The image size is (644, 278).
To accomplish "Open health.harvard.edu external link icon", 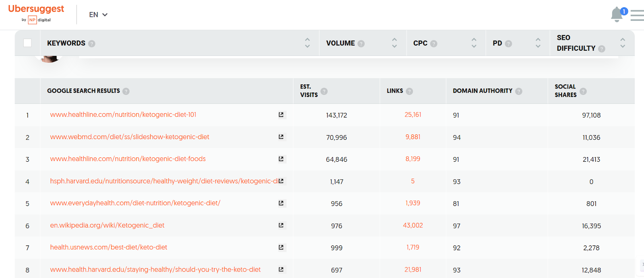I will coord(281,270).
